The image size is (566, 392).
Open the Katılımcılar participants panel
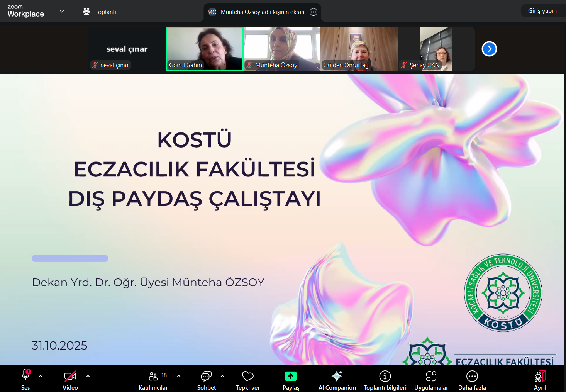tap(153, 380)
